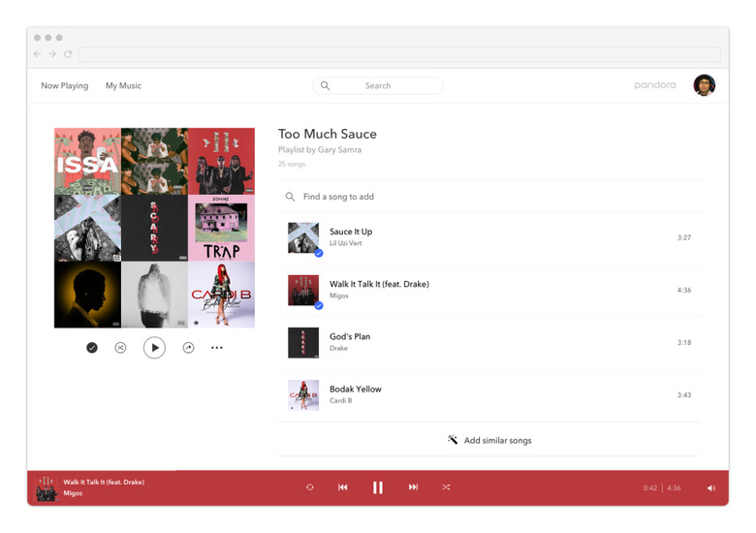Open artist Cardi B under Bodak Yellow

coord(341,401)
